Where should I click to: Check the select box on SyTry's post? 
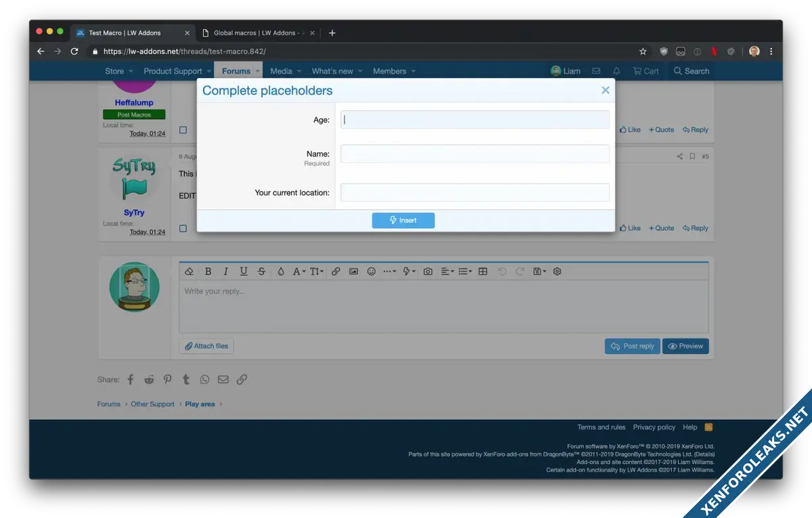tap(183, 228)
